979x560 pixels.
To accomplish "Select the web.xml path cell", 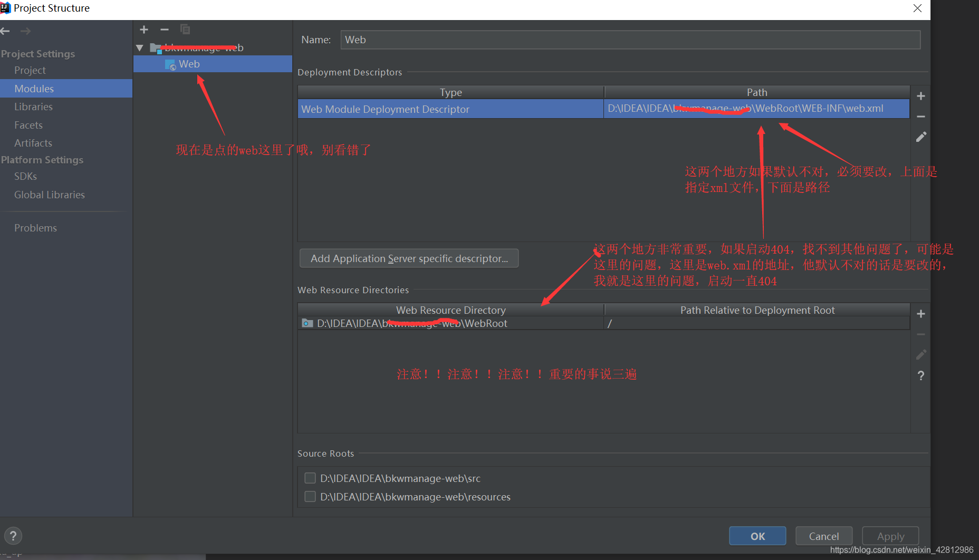I will (756, 109).
